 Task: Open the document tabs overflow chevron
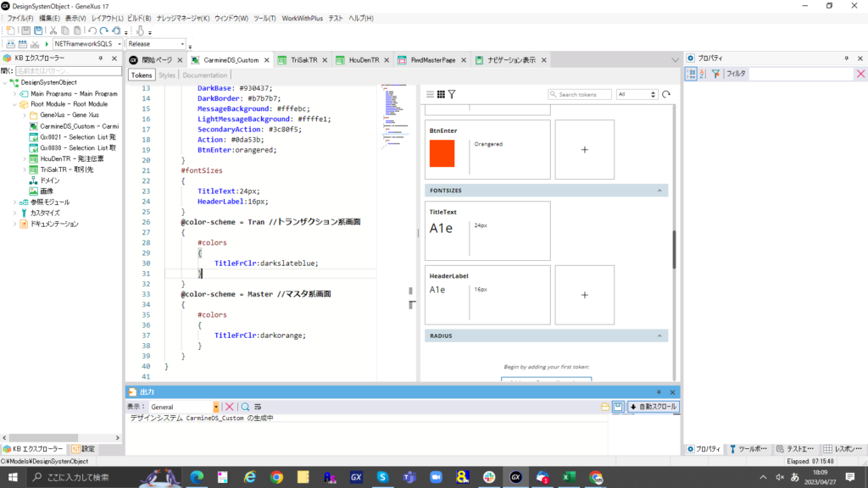[x=675, y=60]
